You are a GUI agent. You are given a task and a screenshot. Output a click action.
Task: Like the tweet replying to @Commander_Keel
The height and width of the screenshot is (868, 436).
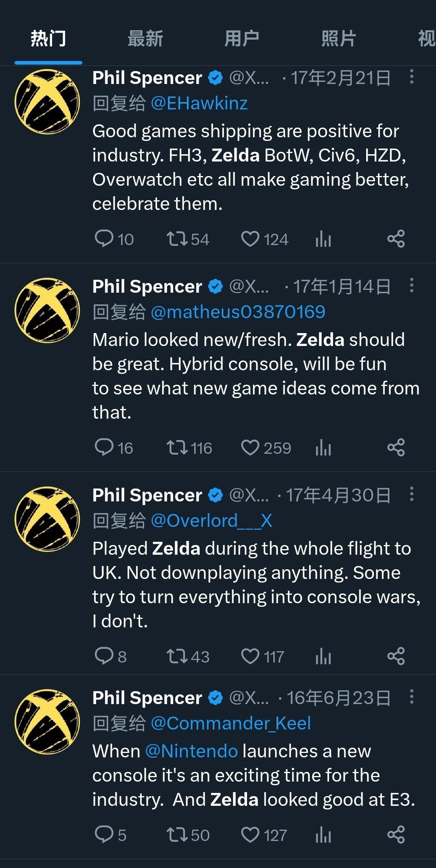tap(264, 835)
